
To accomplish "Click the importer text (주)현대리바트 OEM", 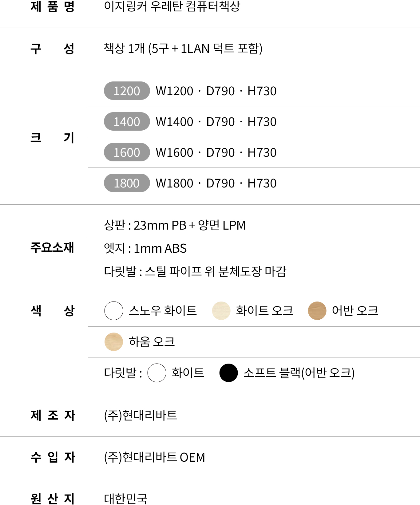I will (154, 457).
